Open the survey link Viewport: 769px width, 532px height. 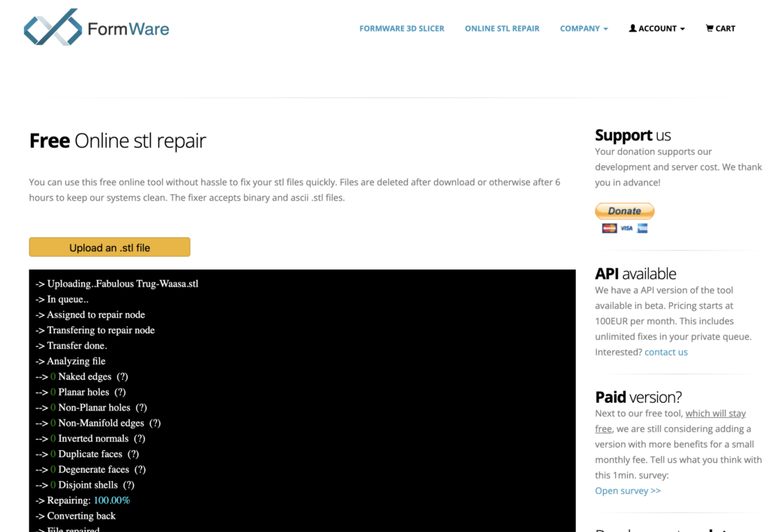click(628, 491)
